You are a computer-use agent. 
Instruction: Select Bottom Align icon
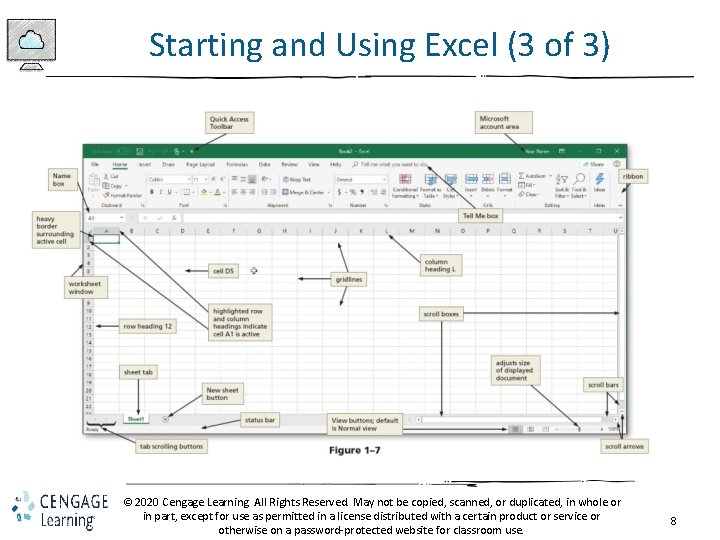click(x=252, y=179)
